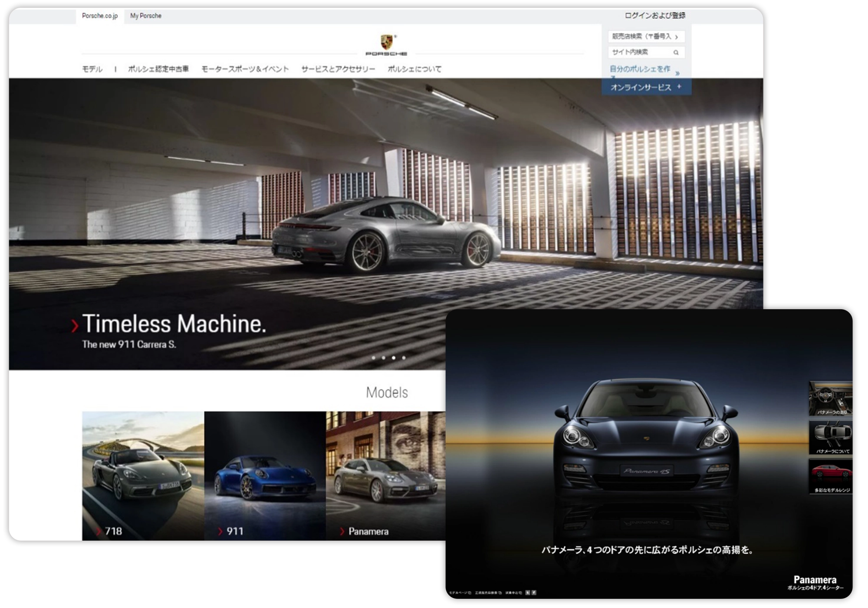868x608 pixels.
Task: Select the third hero carousel dot
Action: [x=394, y=358]
